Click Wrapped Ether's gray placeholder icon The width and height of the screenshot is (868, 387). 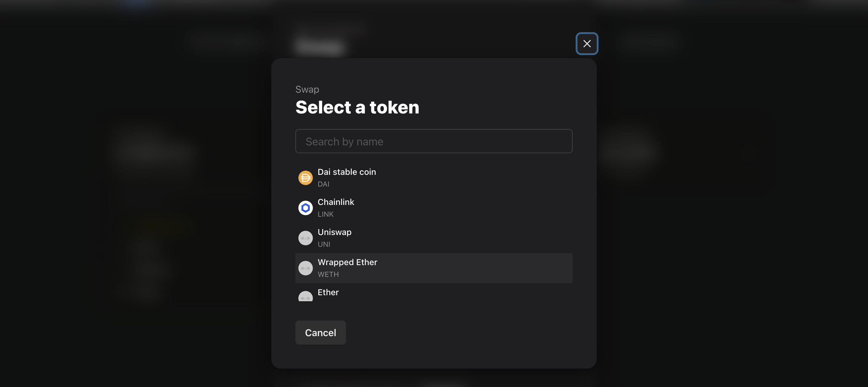coord(305,268)
